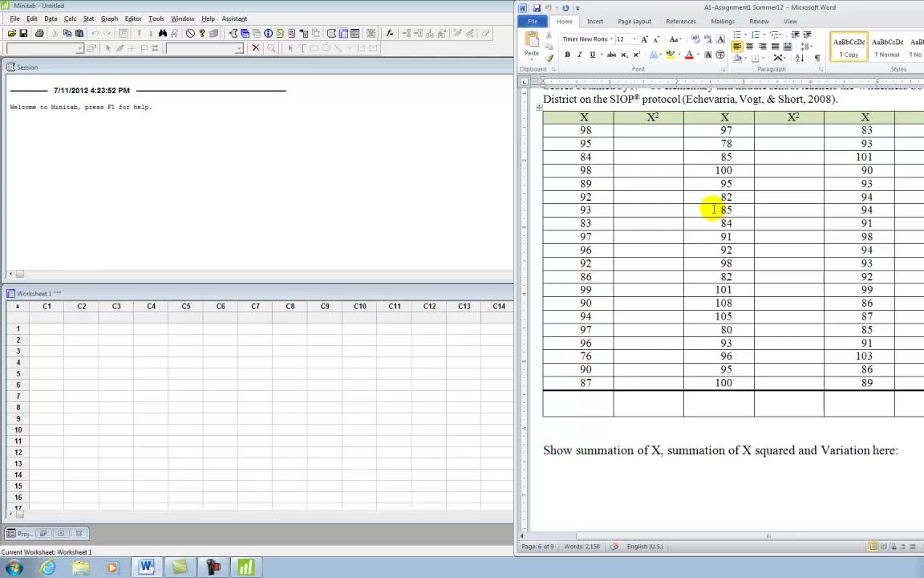The height and width of the screenshot is (578, 924).
Task: Select cell row 1 column C1 in Worksheet 1
Action: click(x=47, y=328)
